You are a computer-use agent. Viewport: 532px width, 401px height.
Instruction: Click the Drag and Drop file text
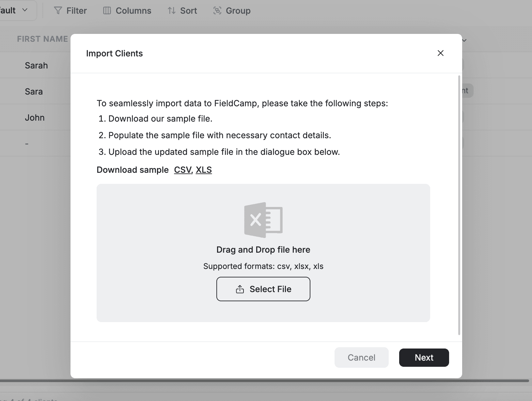click(x=263, y=250)
